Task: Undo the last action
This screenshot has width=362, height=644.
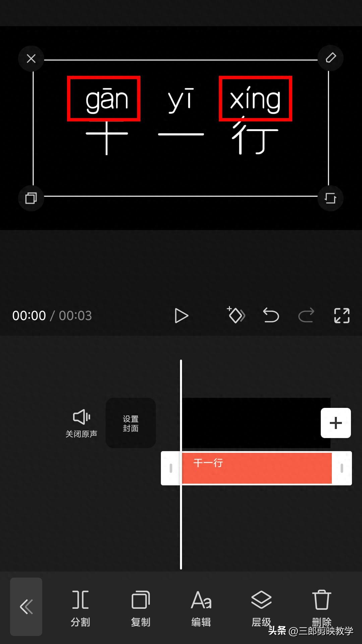Action: tap(271, 315)
